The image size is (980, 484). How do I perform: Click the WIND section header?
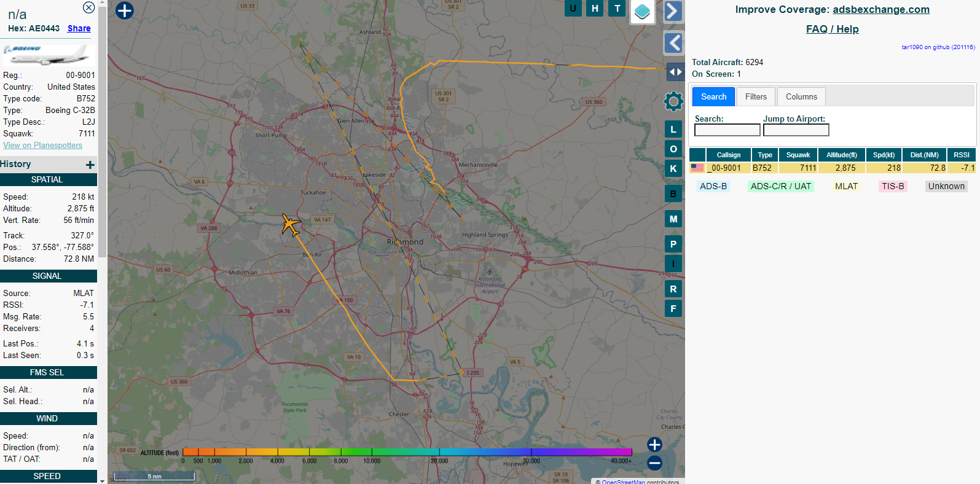[48, 418]
